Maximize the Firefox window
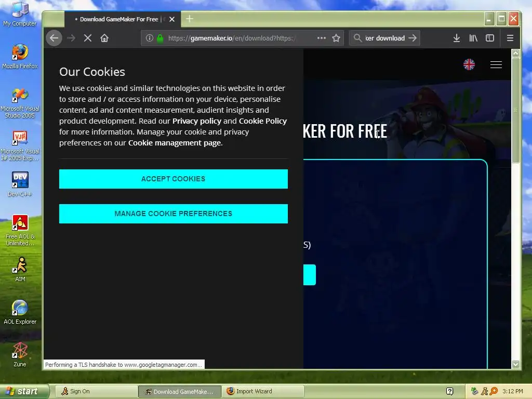532x399 pixels. click(501, 19)
